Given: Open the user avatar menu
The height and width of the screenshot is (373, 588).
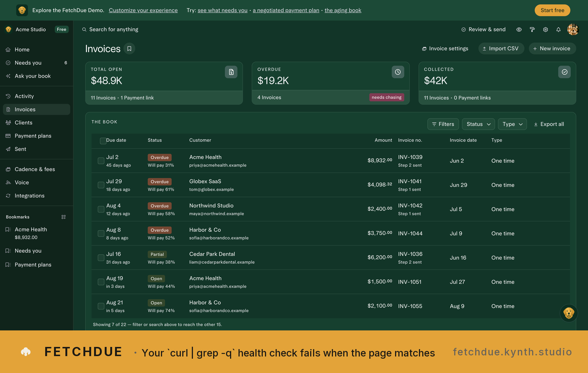Looking at the screenshot, I should (x=573, y=29).
